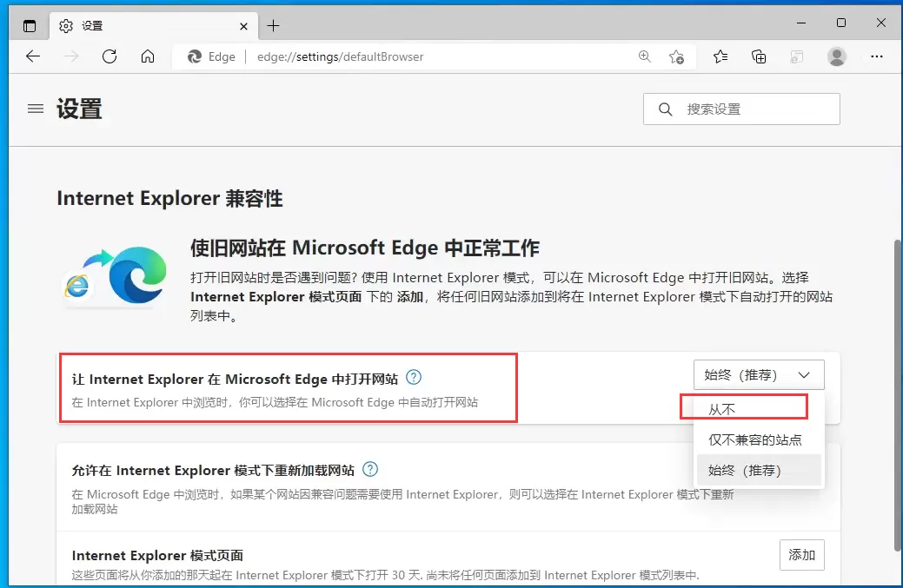The height and width of the screenshot is (588, 903).
Task: Click the help icon next to 让 Internet Explorer setting
Action: coord(415,377)
